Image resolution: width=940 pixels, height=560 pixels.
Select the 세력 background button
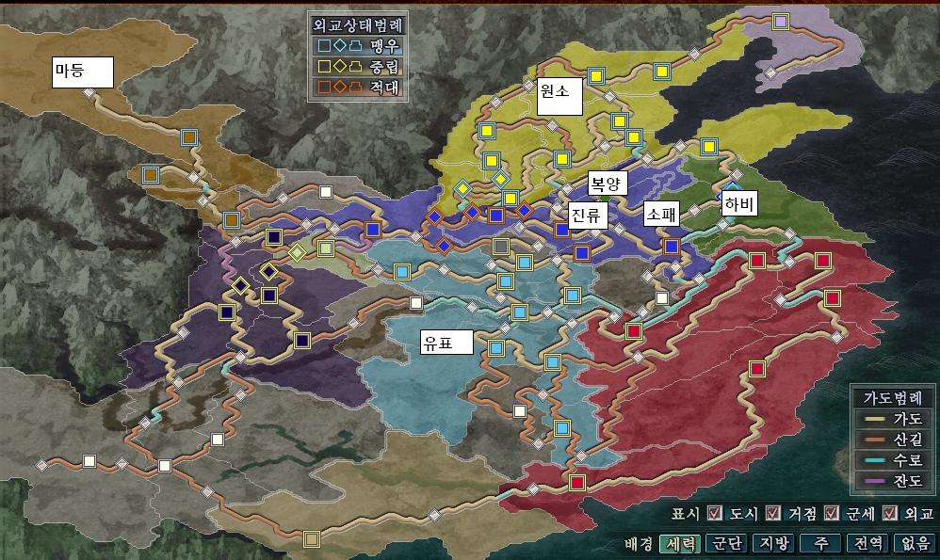(x=680, y=543)
